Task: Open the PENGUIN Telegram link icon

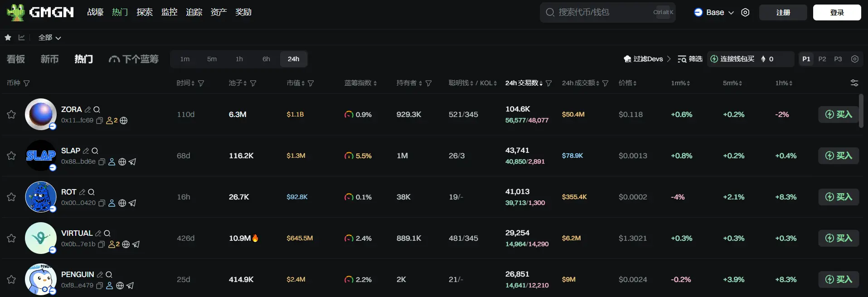Action: [130, 286]
